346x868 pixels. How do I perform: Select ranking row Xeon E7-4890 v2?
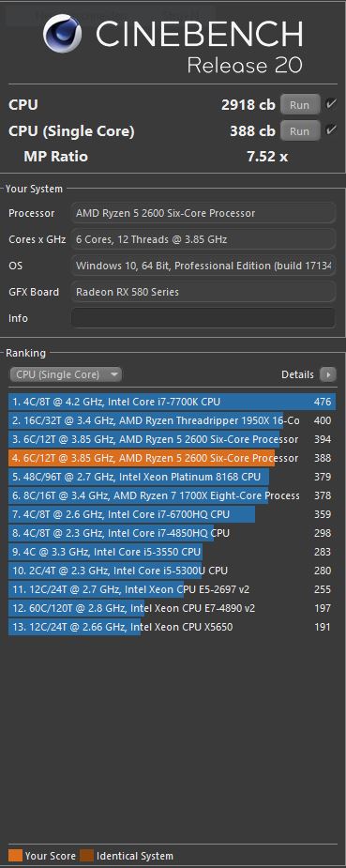[x=172, y=609]
